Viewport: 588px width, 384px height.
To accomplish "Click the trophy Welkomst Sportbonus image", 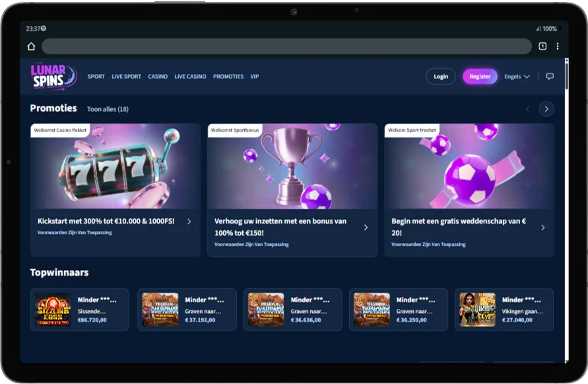I will 292,167.
